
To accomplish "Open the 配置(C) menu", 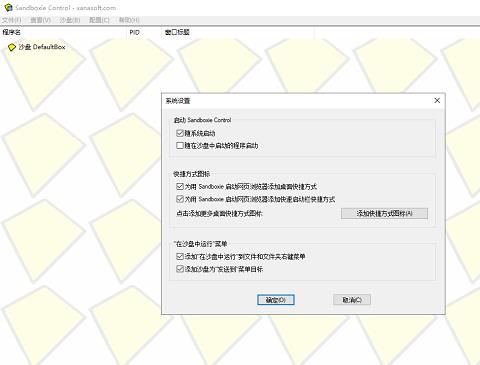I will coord(99,20).
